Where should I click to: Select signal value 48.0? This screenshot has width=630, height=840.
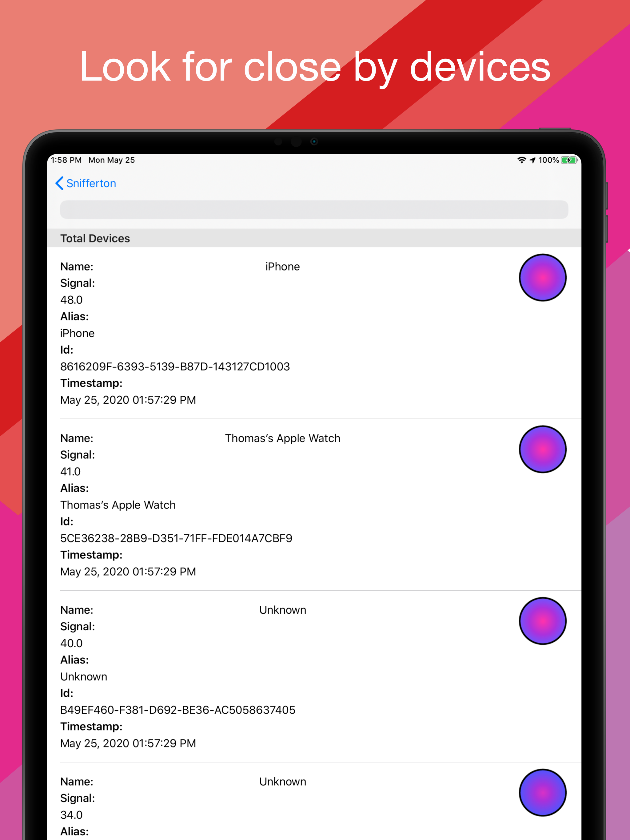tap(71, 300)
